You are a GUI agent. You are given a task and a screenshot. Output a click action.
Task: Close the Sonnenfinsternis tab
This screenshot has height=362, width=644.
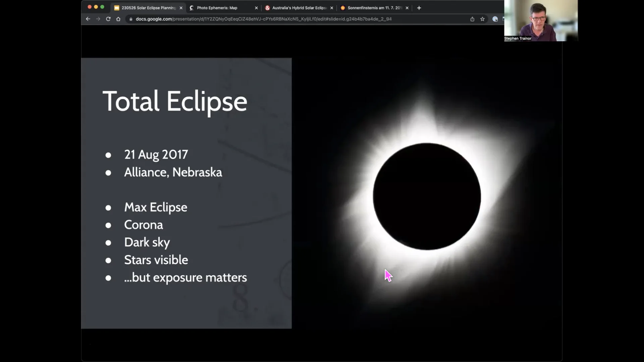click(407, 7)
